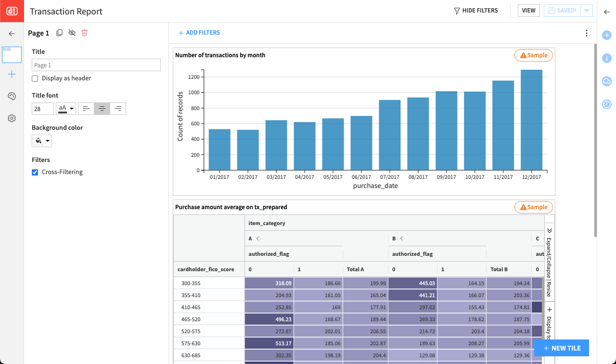Open the three-dot options menu
Image resolution: width=616 pixels, height=364 pixels.
587,33
